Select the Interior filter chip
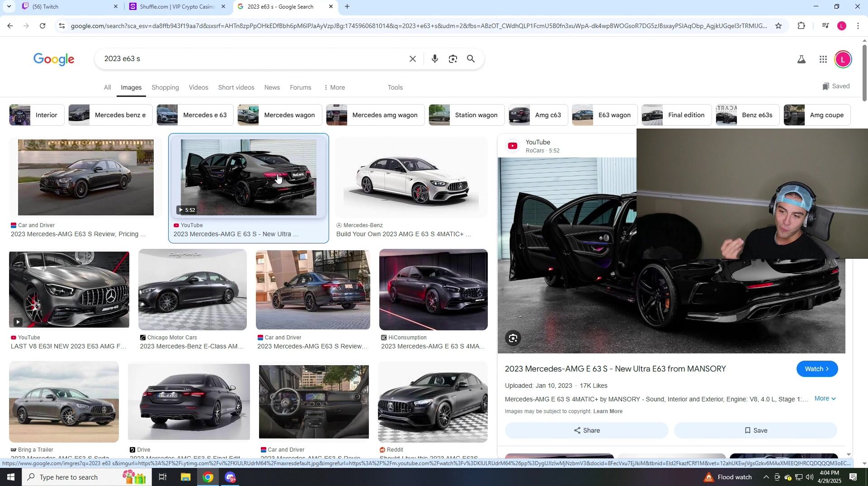 pos(37,115)
